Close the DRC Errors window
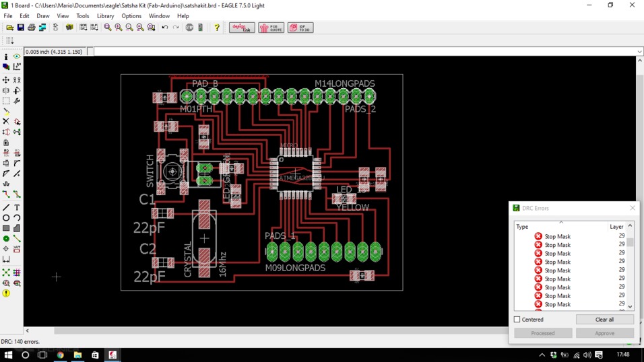 pos(633,208)
